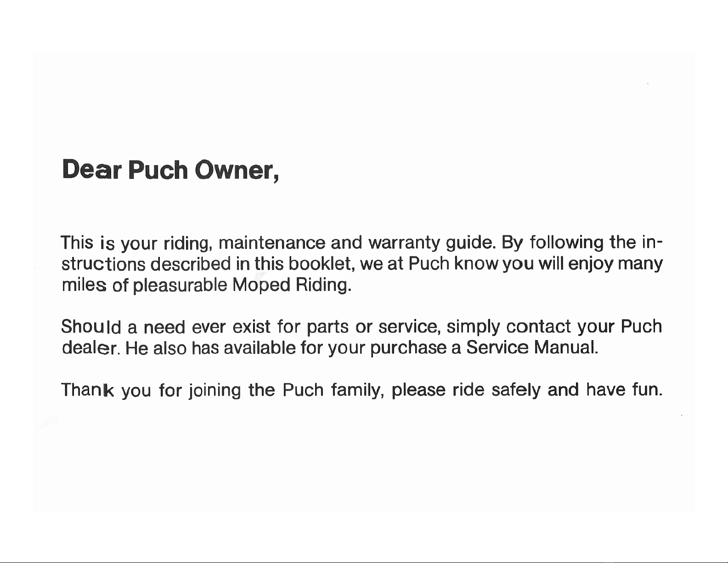The image size is (728, 563).
Task: Click the word 'following' in first line
Action: (x=566, y=243)
